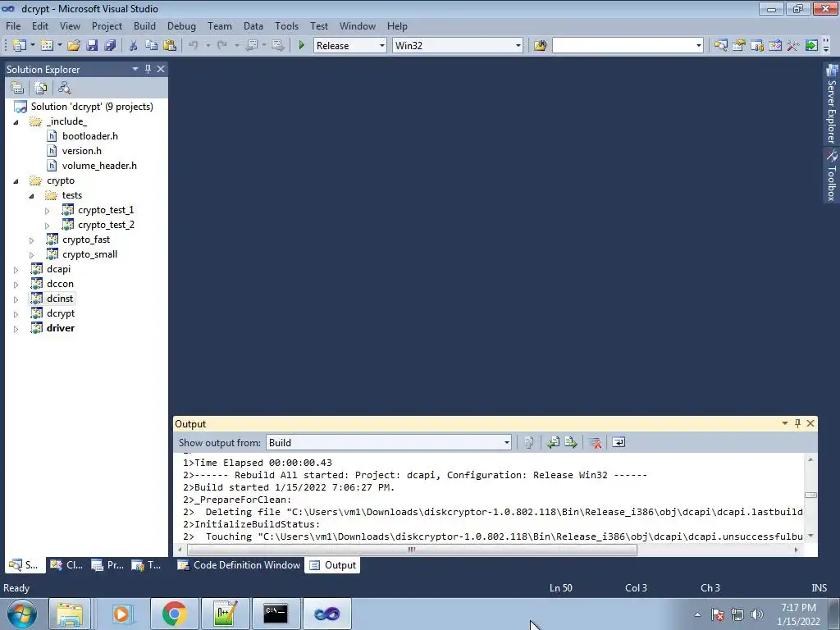Go to the previous message in Output

point(553,442)
